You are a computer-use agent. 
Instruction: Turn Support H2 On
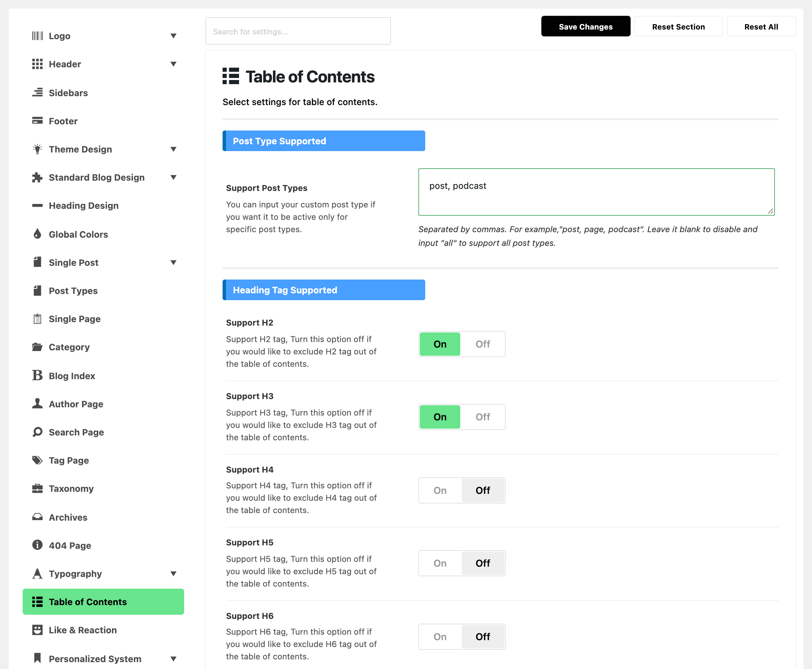point(440,344)
